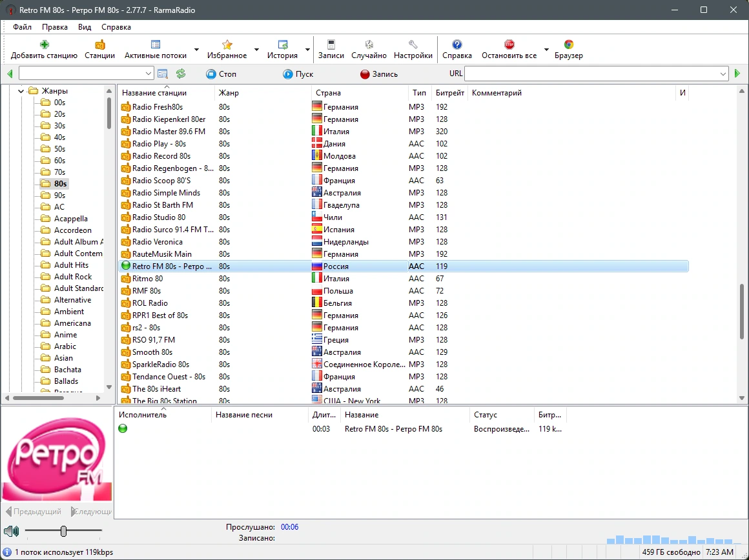Viewport: 749px width, 560px height.
Task: Click genre tree horizontal scrollbar
Action: (38, 397)
